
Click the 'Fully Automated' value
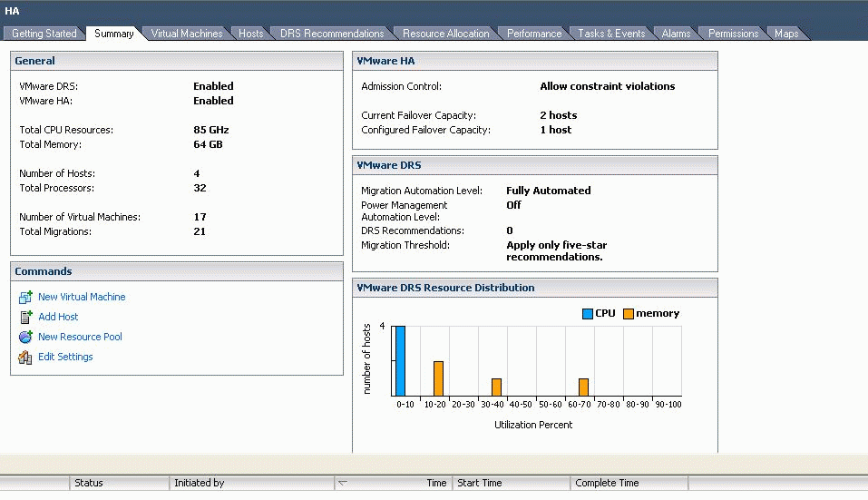(x=548, y=191)
